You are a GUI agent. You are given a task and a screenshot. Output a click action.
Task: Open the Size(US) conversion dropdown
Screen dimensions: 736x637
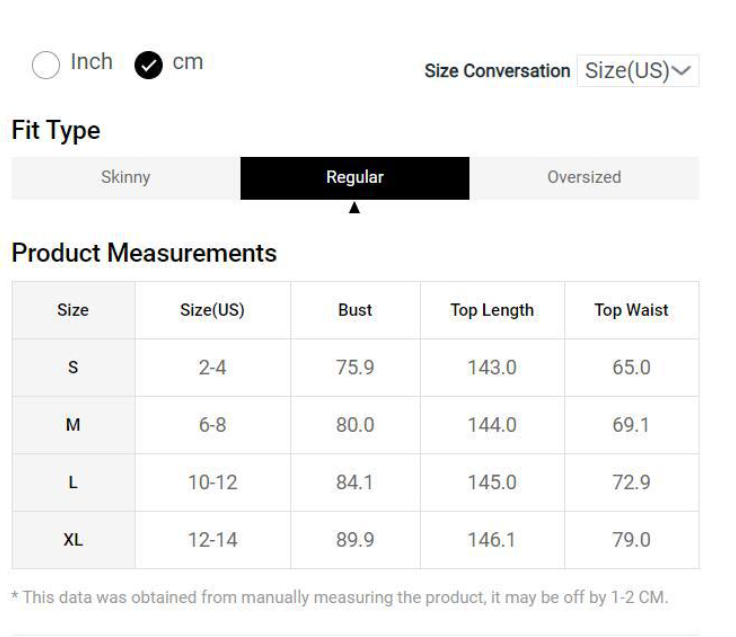[637, 71]
